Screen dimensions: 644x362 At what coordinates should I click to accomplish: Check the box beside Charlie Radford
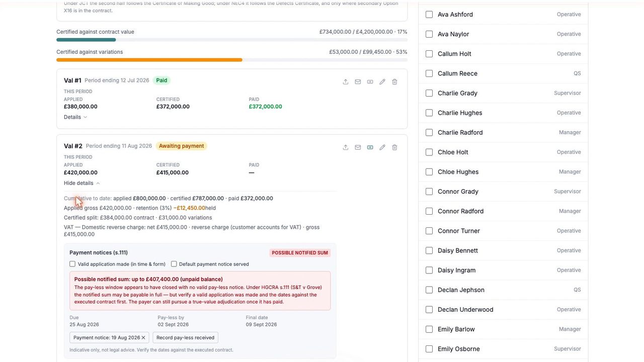pos(429,133)
